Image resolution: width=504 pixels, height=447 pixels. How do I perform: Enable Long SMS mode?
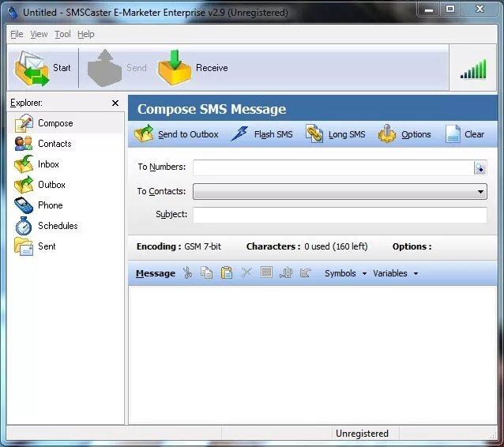point(335,134)
